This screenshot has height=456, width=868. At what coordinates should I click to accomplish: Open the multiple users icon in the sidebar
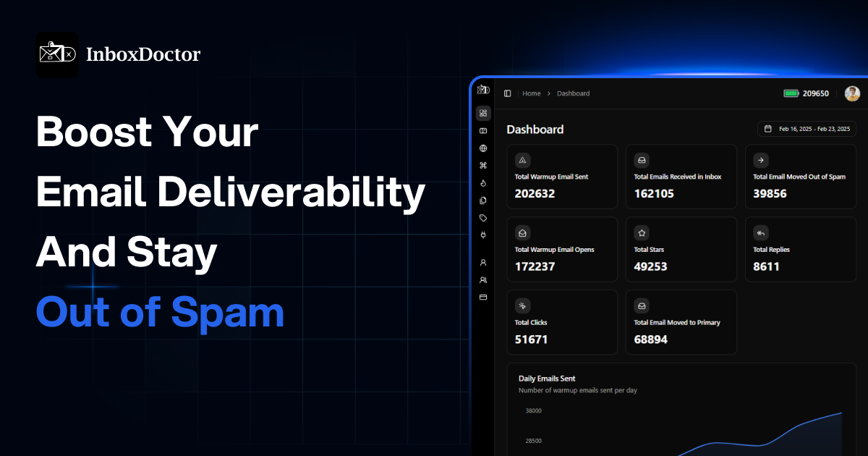point(483,279)
